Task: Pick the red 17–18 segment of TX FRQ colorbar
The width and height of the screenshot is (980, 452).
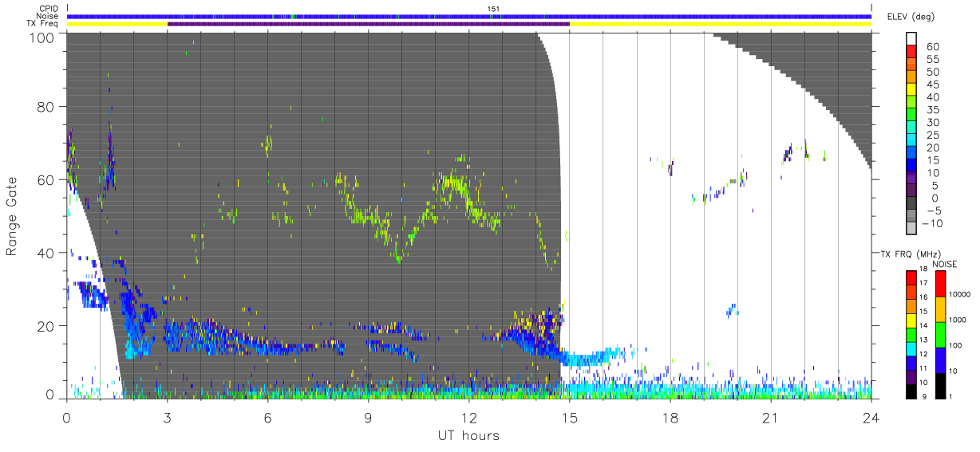Action: 911,278
